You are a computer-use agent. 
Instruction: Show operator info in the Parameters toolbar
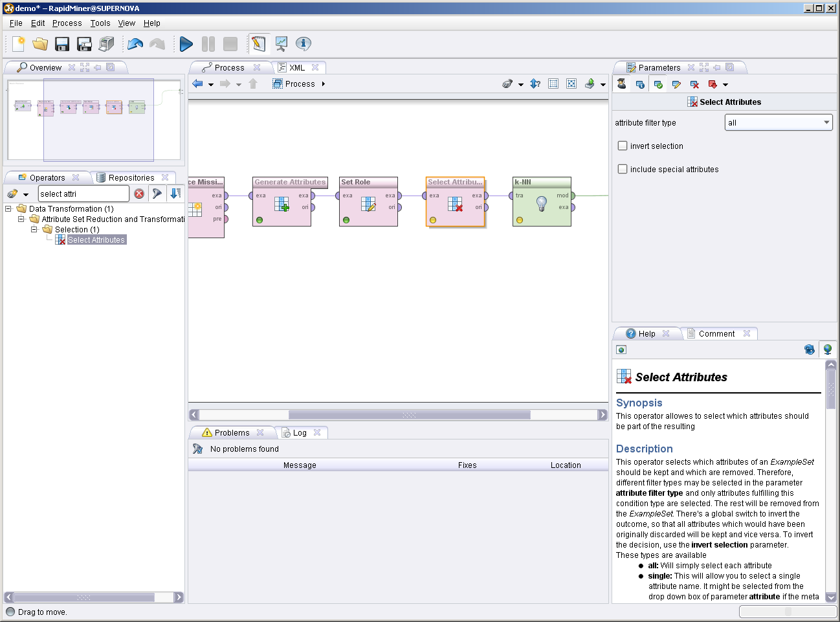[640, 84]
